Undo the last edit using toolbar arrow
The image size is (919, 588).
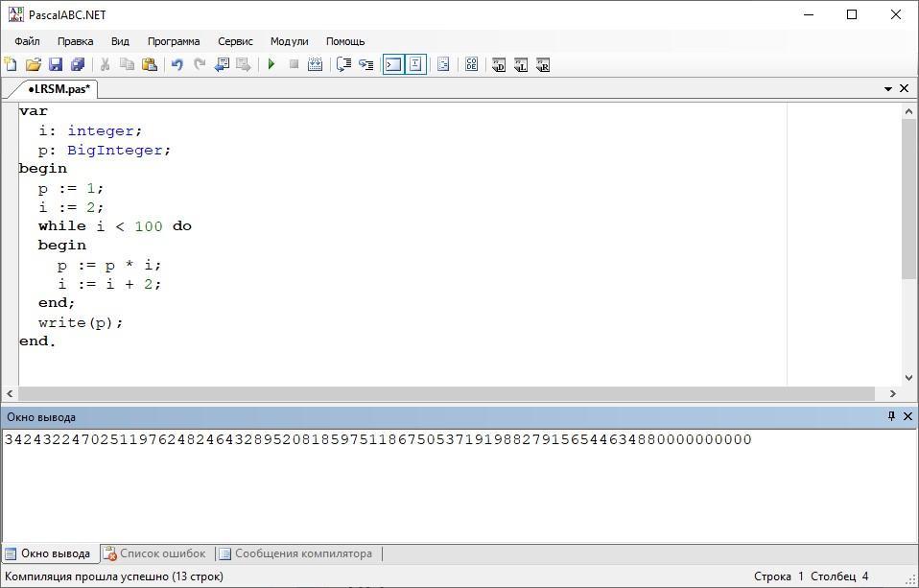click(177, 64)
